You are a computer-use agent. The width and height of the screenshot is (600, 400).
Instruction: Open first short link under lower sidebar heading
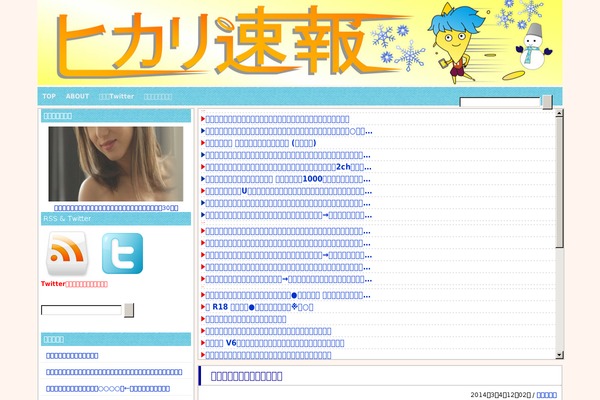(x=72, y=356)
